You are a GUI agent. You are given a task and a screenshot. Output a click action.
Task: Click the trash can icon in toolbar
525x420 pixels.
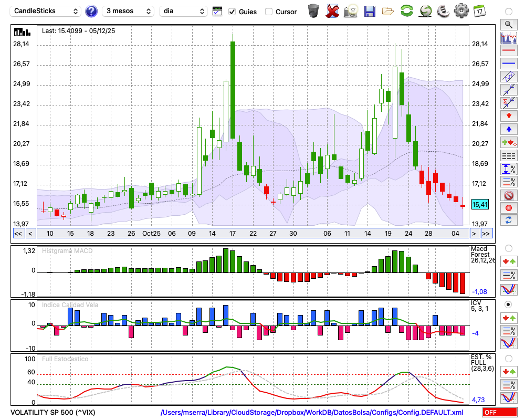[x=313, y=11]
